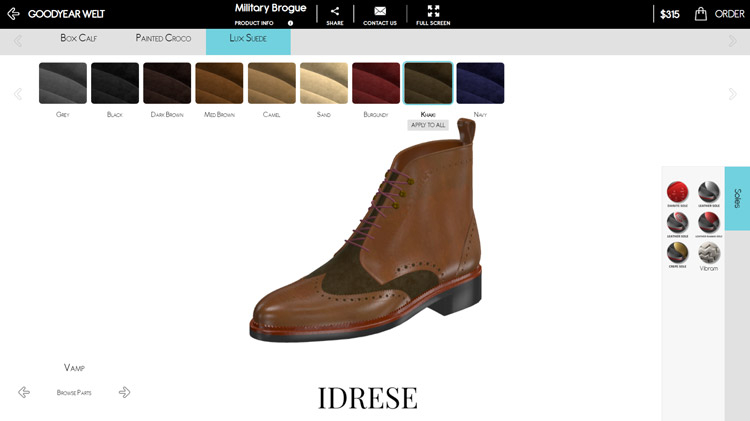The width and height of the screenshot is (750, 421).
Task: Pick the Sand suede swatch
Action: coord(324,83)
